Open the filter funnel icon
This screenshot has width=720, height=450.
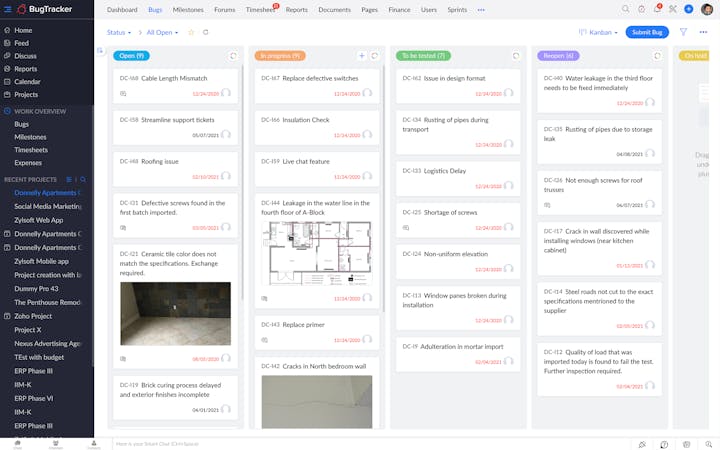click(683, 32)
